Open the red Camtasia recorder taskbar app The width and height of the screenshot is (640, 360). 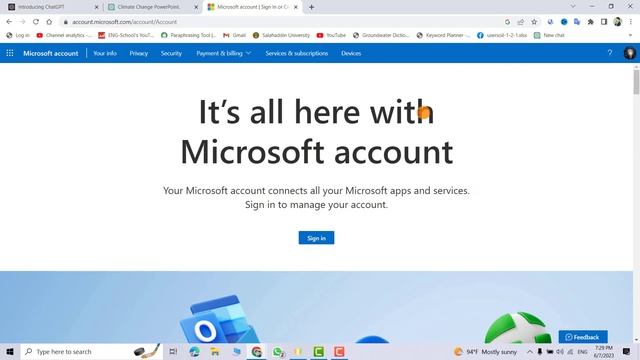(339, 351)
